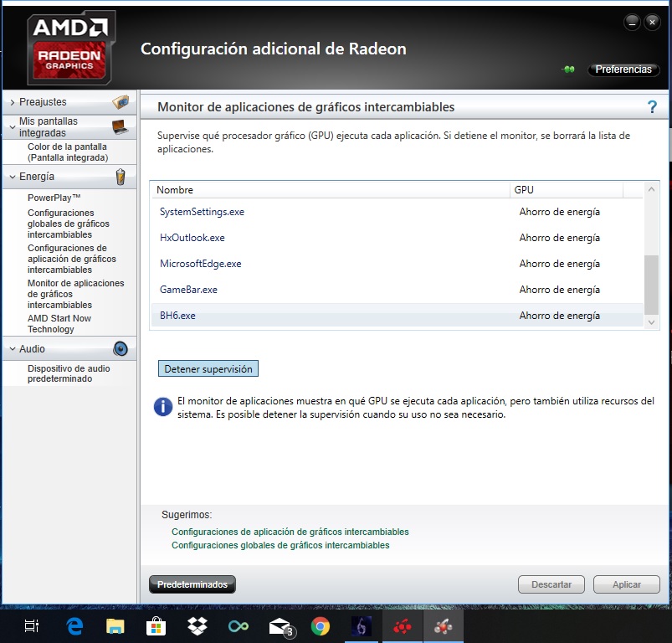Click Ahorro de energía for SystemSettings.exe
Viewport: 672px width, 643px height.
(559, 212)
